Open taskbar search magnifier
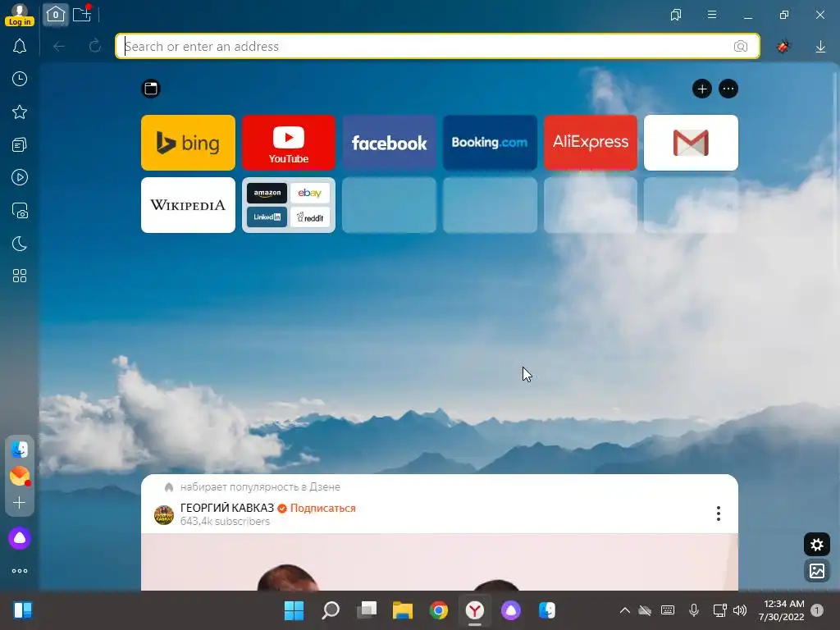Image resolution: width=840 pixels, height=630 pixels. point(331,610)
